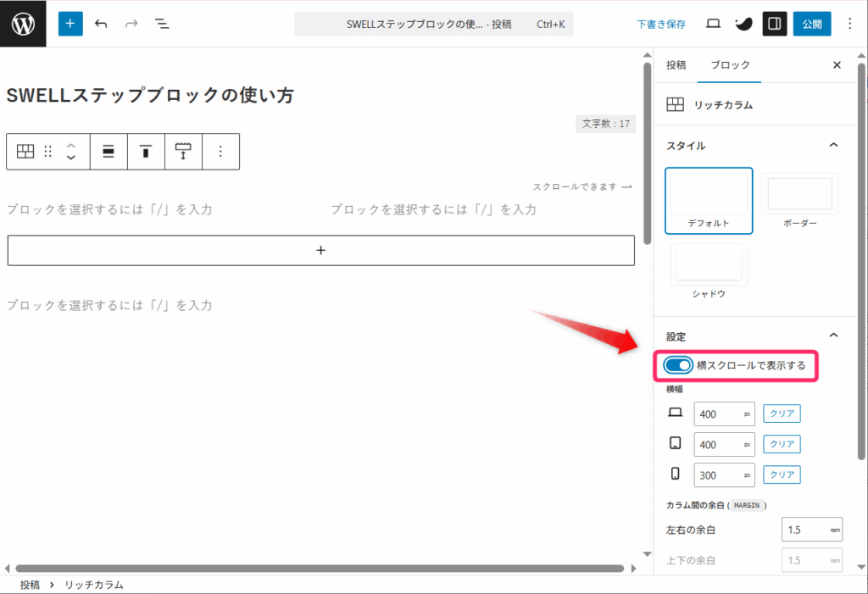Select the シャドウ style option
Image resolution: width=868 pixels, height=594 pixels.
709,268
